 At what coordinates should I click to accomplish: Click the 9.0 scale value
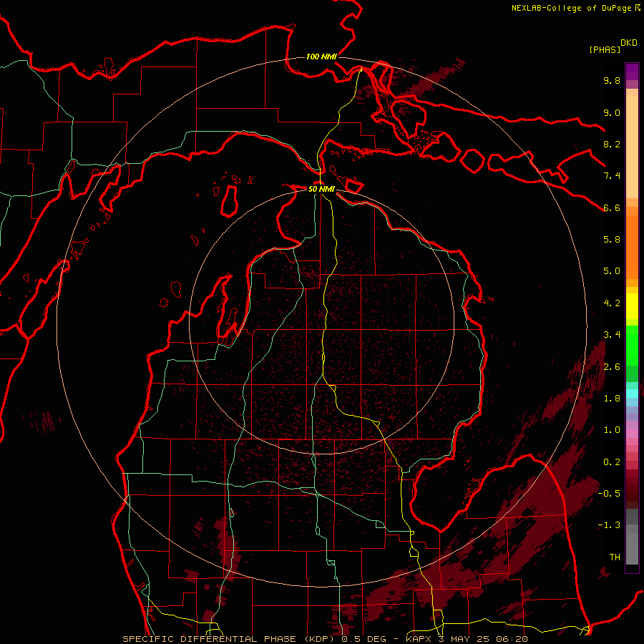point(612,112)
